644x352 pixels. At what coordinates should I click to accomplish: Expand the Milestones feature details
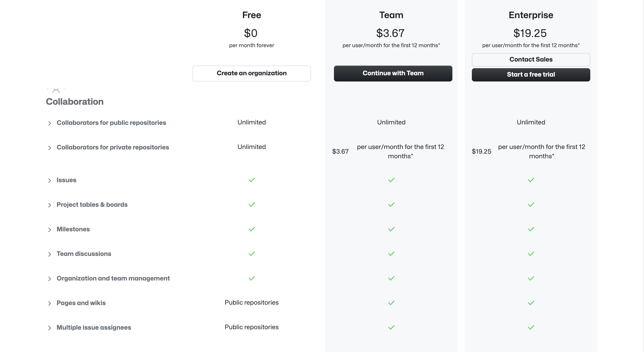50,229
